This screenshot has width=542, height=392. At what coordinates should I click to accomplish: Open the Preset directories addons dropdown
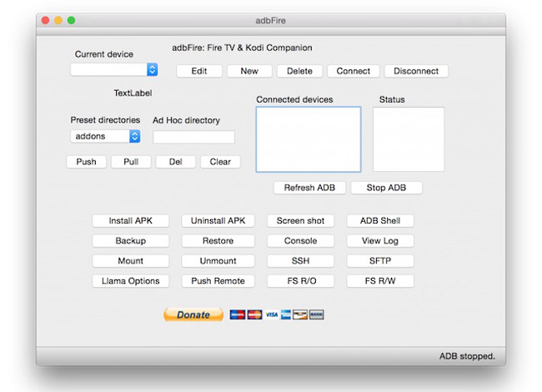coord(105,136)
